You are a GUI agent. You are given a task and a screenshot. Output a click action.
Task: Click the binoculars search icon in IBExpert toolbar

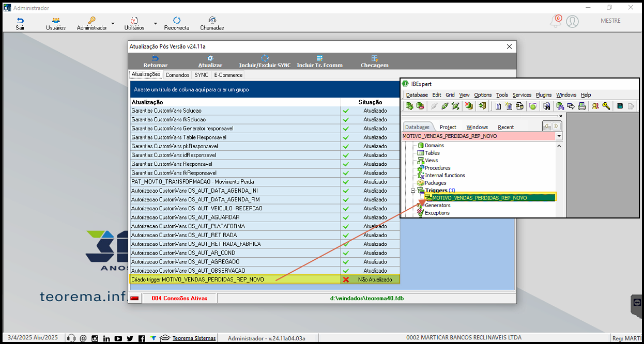click(546, 106)
